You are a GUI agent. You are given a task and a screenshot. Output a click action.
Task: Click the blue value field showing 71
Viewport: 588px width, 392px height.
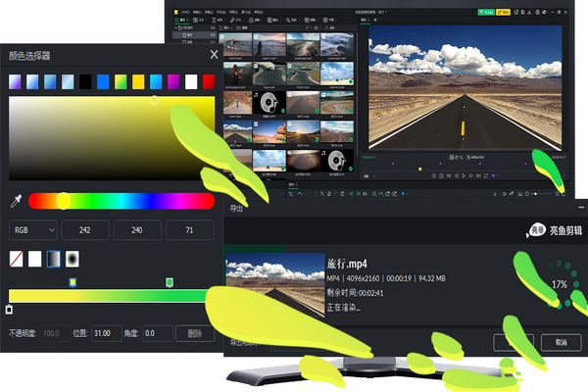190,230
